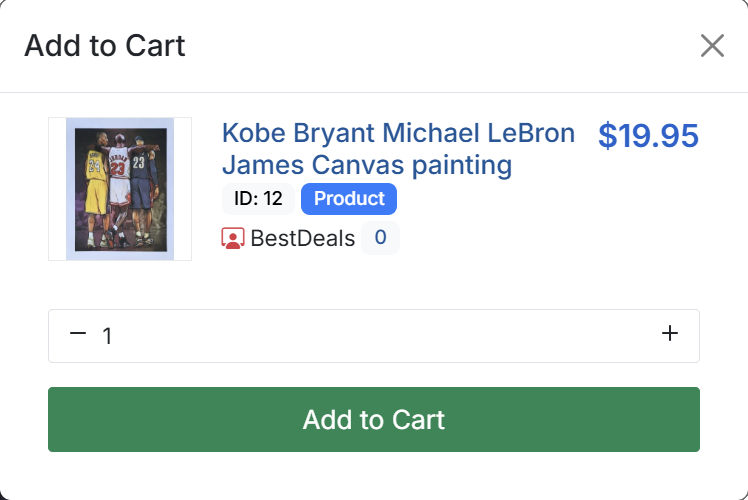Decrease quantity with the minus icon
The image size is (748, 500).
coord(78,334)
